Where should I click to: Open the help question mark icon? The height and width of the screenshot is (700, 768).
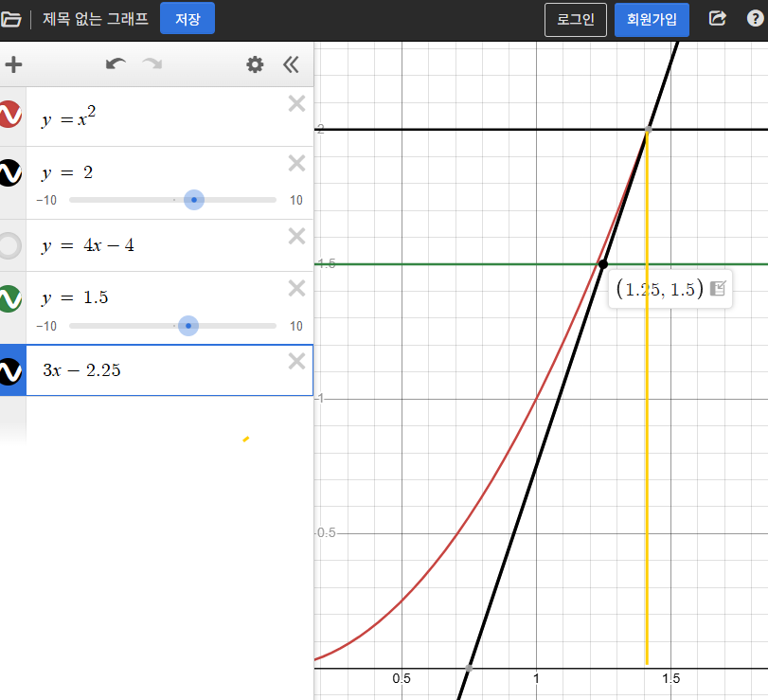756,19
